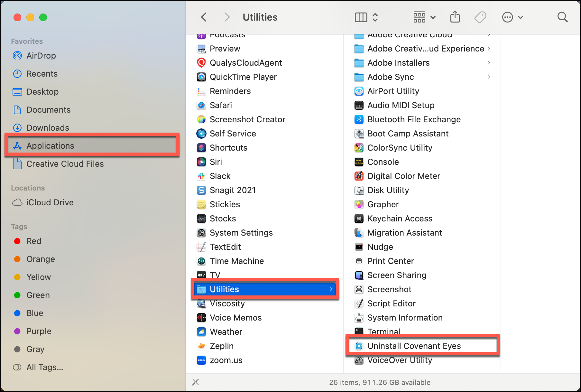Select the Siri icon
The height and width of the screenshot is (392, 581).
[x=201, y=162]
